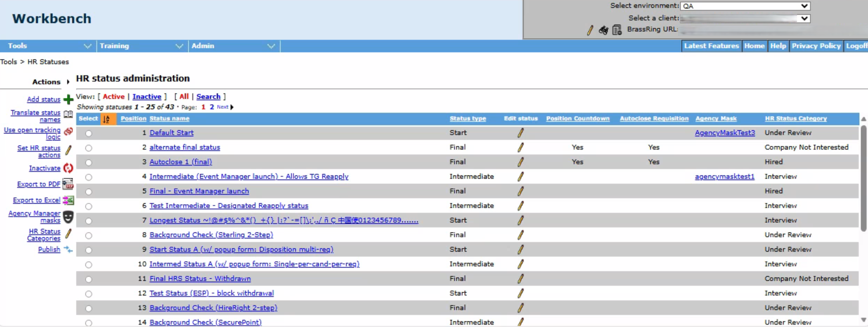Click the green plus Add status icon
The height and width of the screenshot is (327, 868).
coord(69,100)
